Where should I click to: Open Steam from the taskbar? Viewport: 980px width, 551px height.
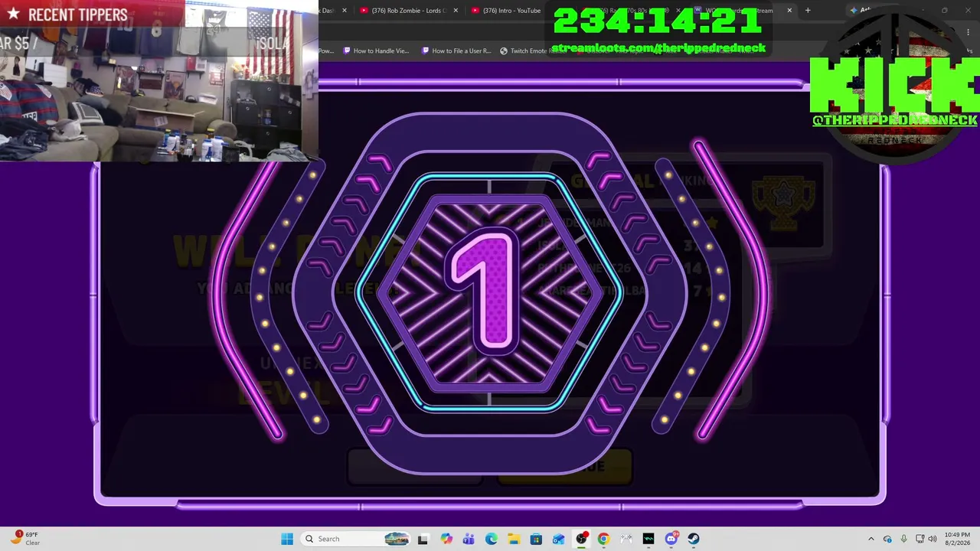(x=694, y=539)
